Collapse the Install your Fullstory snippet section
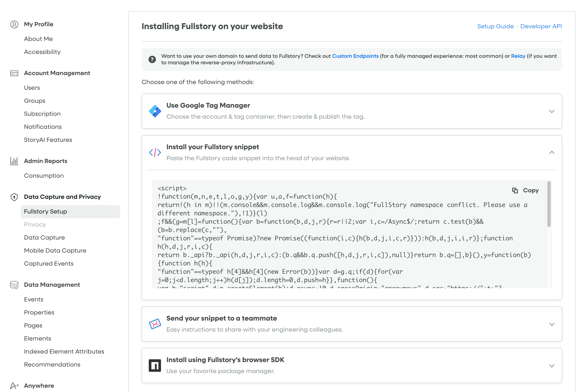This screenshot has width=584, height=392. (x=552, y=152)
